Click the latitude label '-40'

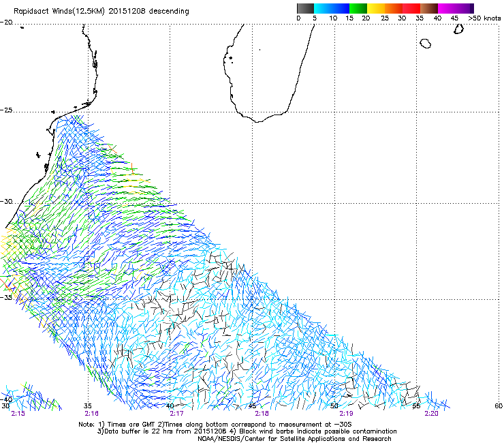point(6,399)
